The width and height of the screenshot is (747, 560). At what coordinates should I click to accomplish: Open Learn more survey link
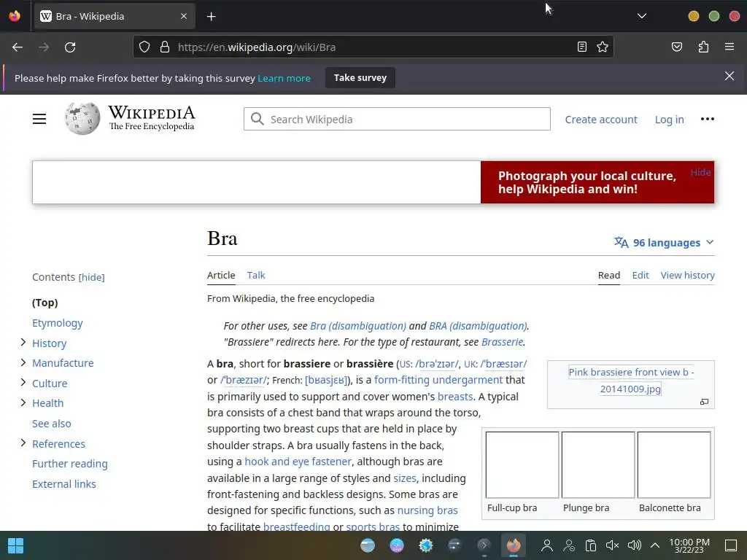[x=284, y=78]
